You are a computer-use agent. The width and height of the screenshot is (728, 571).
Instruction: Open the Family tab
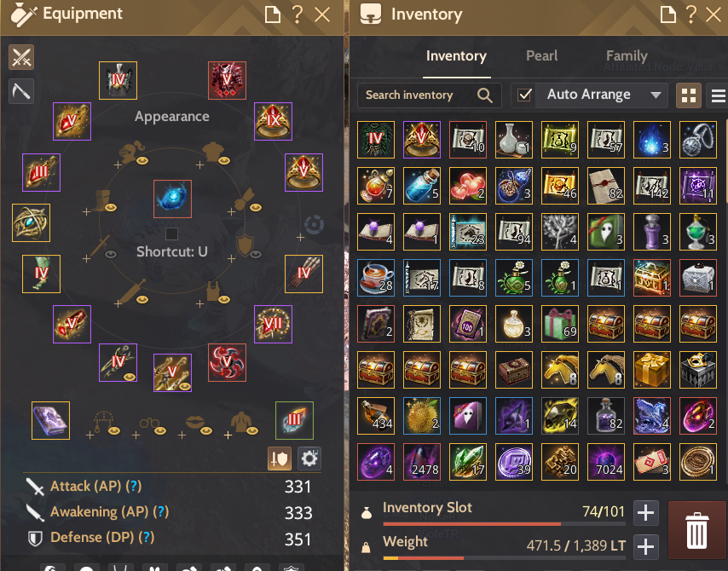pos(627,55)
